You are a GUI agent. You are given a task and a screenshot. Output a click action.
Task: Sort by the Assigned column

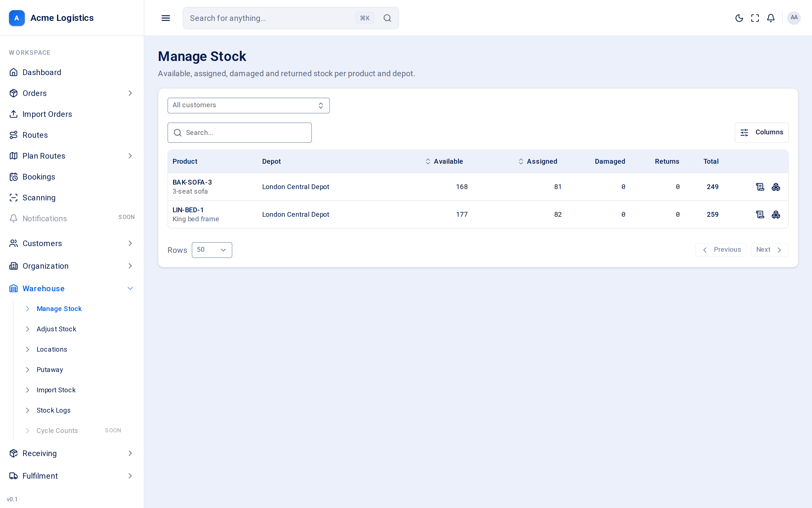point(538,161)
